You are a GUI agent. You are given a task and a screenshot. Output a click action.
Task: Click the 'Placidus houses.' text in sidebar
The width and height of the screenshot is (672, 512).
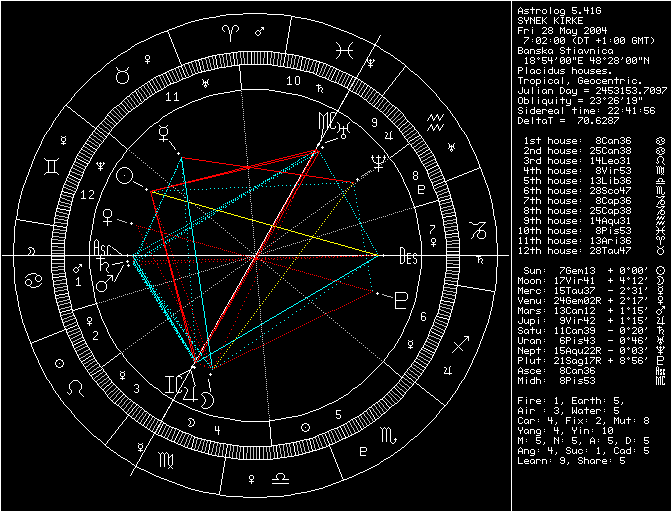[559, 73]
